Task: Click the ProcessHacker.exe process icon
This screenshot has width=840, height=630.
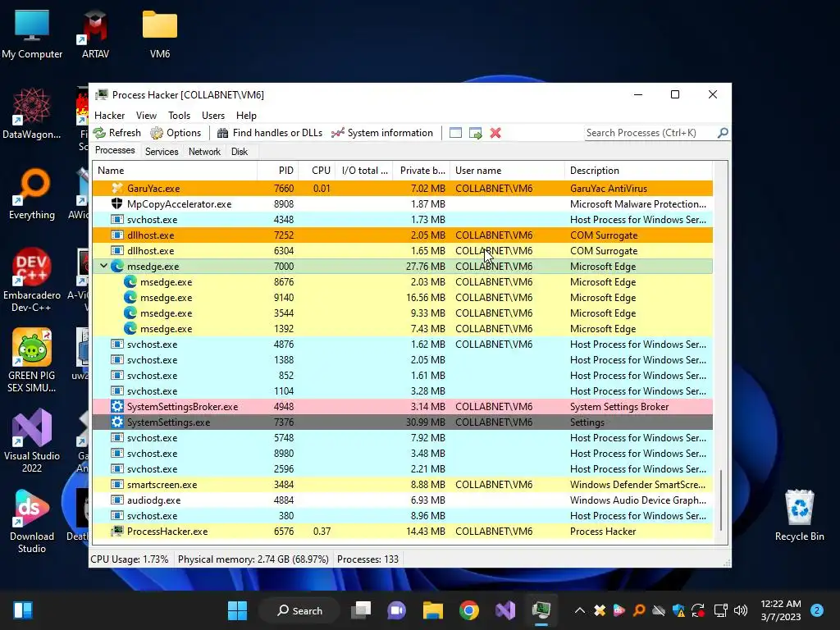Action: [116, 531]
